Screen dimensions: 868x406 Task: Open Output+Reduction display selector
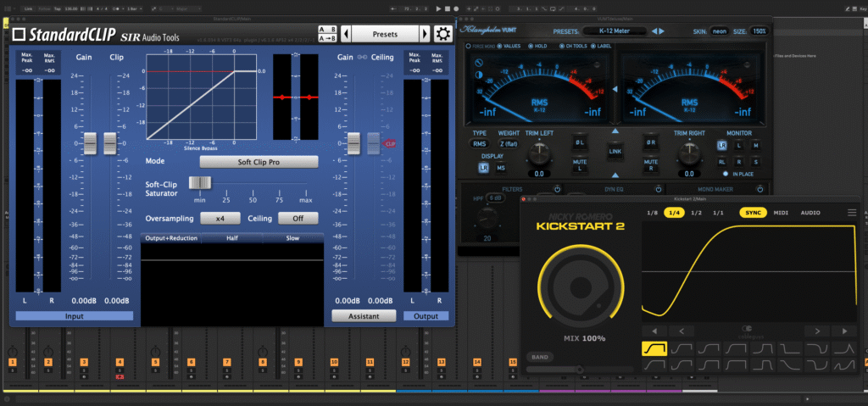171,238
